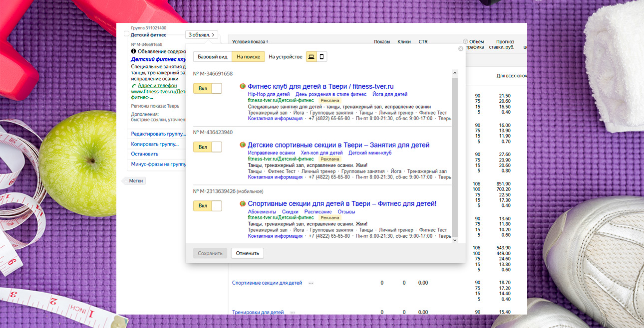Select the Базовый вид tab
The width and height of the screenshot is (644, 328).
(212, 57)
